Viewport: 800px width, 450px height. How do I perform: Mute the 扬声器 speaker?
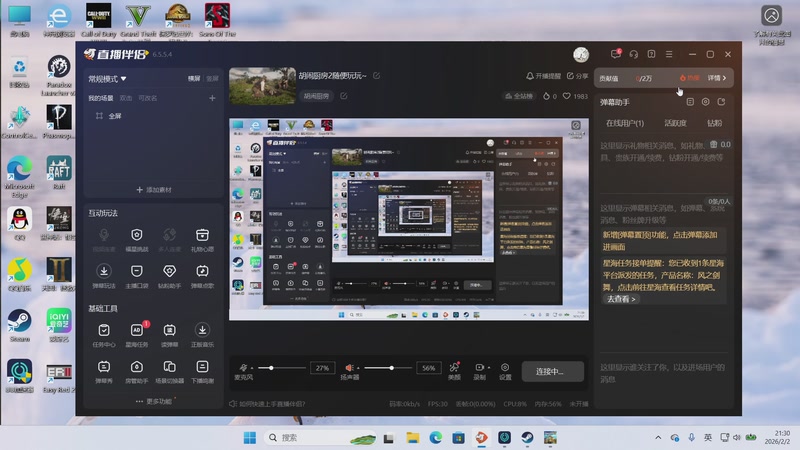point(349,367)
